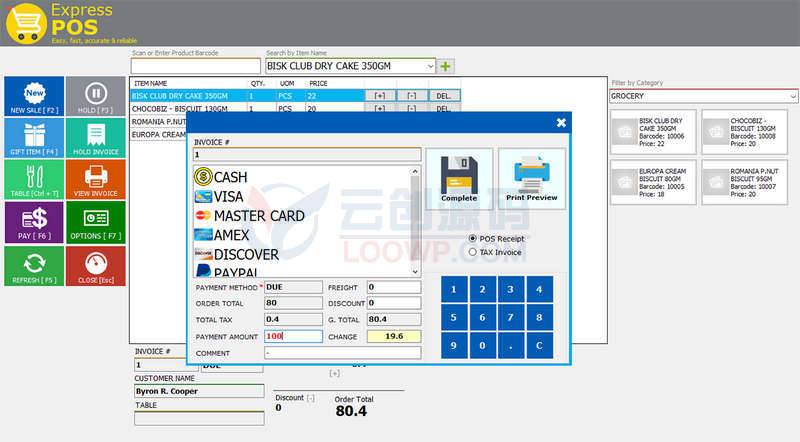The height and width of the screenshot is (442, 800).
Task: Click keypad number 2
Action: (x=482, y=289)
